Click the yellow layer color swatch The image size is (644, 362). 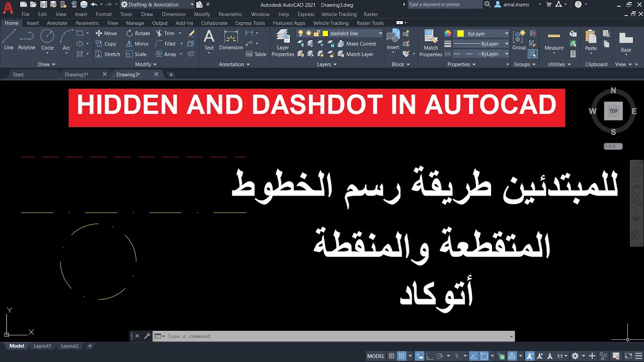tap(326, 33)
